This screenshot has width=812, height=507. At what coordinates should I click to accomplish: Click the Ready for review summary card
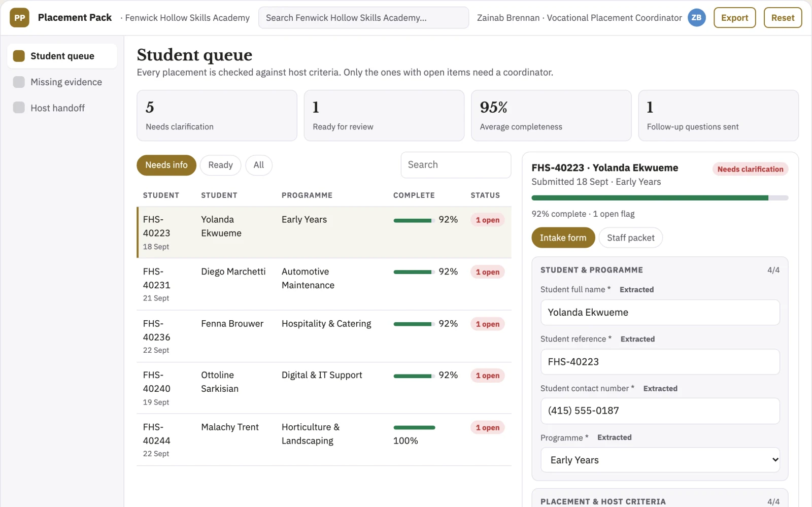[x=384, y=116]
